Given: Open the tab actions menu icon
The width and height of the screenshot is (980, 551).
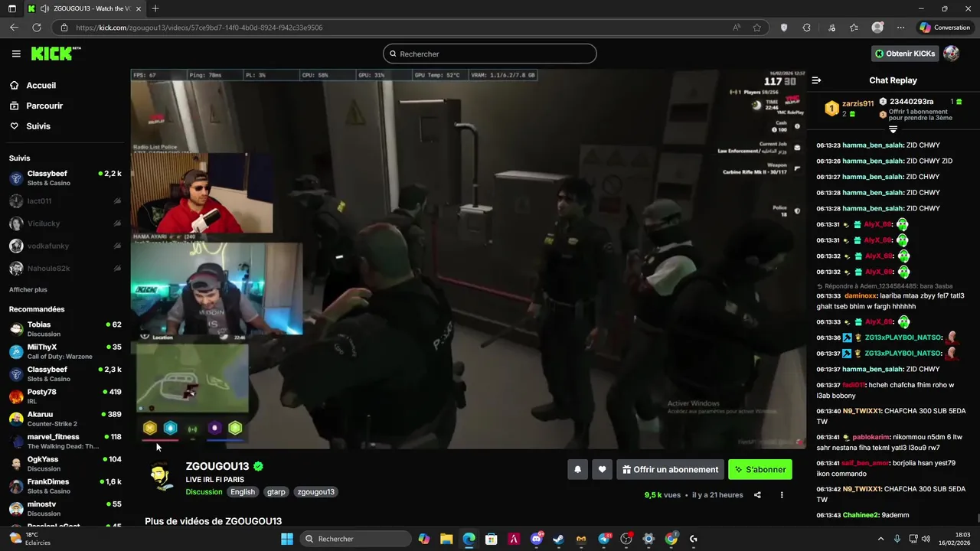Looking at the screenshot, I should (11, 8).
